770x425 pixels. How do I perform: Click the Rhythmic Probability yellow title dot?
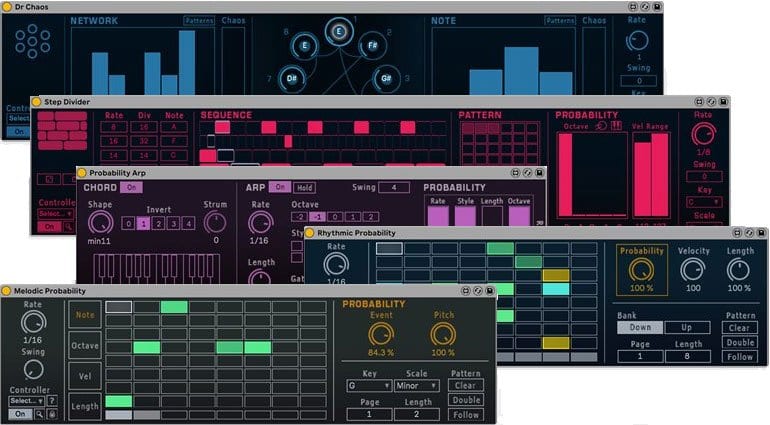[310, 233]
